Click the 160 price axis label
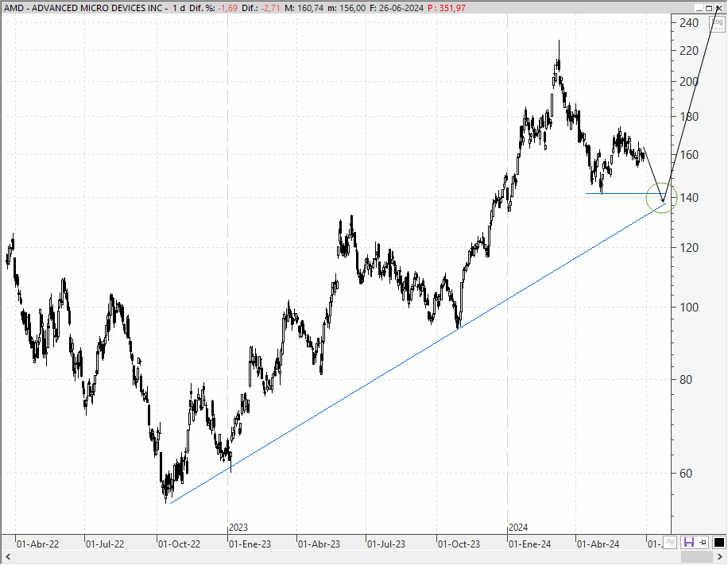728x565 pixels. [x=688, y=155]
